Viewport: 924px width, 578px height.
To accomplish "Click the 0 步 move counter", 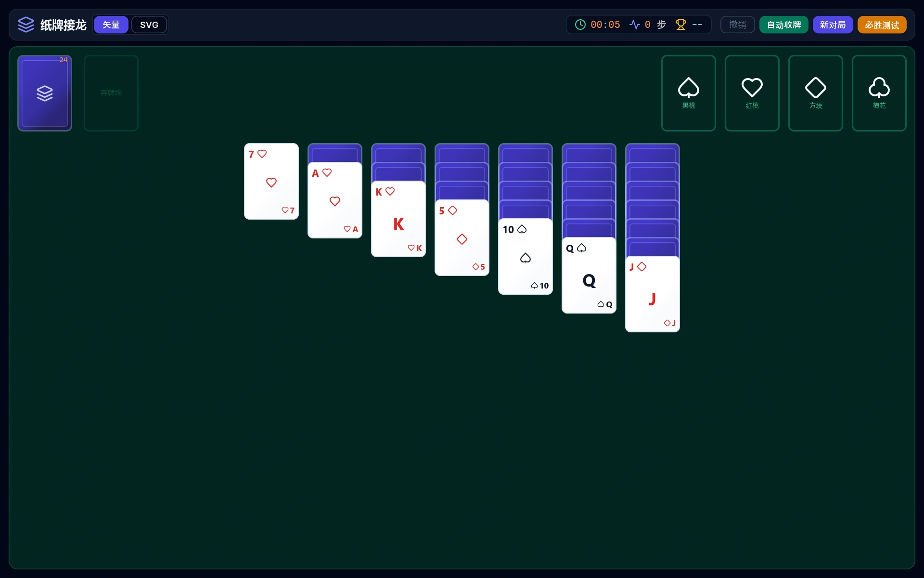I will pyautogui.click(x=655, y=25).
